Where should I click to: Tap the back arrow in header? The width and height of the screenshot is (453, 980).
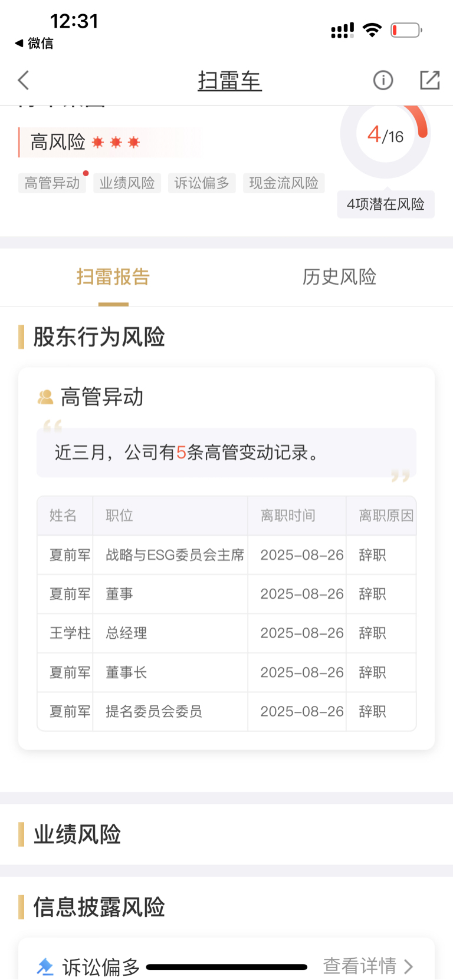24,80
